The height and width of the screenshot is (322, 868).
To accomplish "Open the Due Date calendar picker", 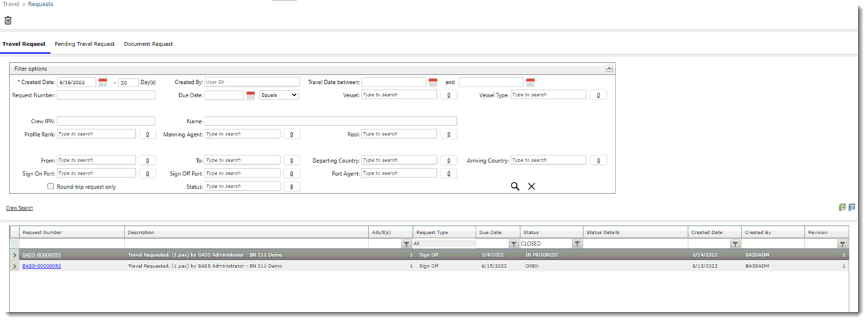I will tap(250, 95).
